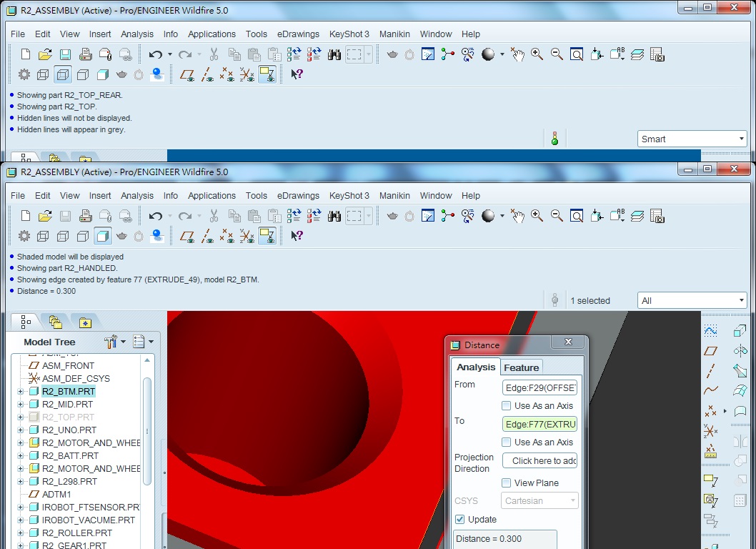
Task: Click Zoom In magnifier in back window
Action: (537, 54)
